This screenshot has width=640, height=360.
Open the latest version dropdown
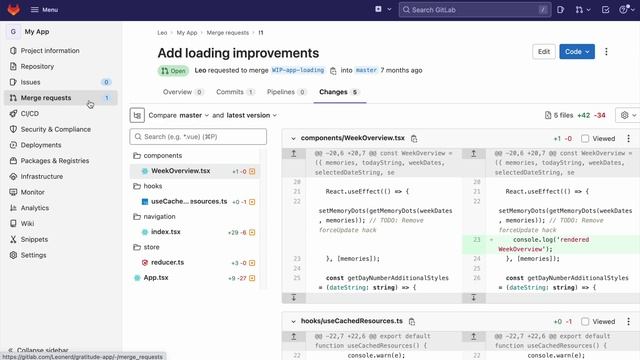click(x=251, y=116)
